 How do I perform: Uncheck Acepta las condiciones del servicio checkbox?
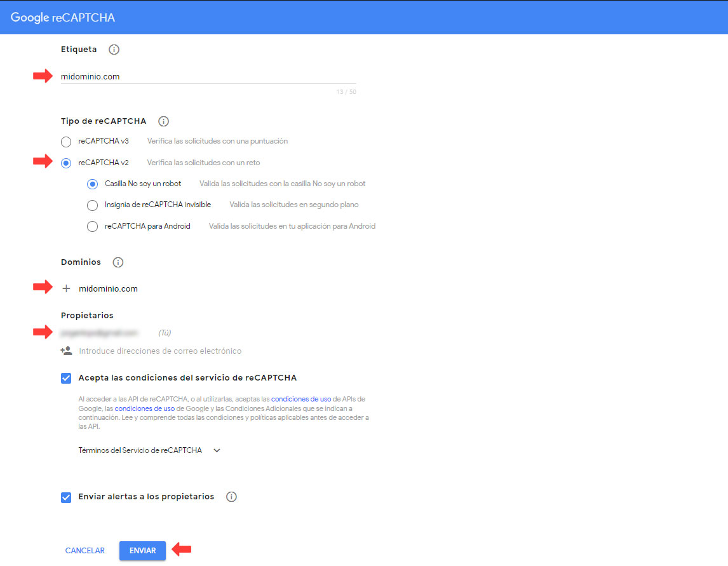pyautogui.click(x=66, y=378)
